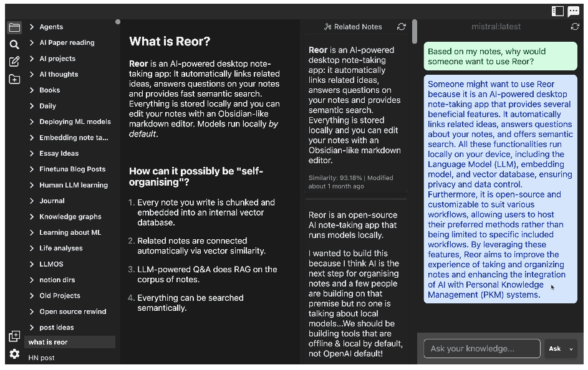Viewport: 588px width, 370px height.
Task: Click the self-organising heading in editor
Action: point(196,176)
